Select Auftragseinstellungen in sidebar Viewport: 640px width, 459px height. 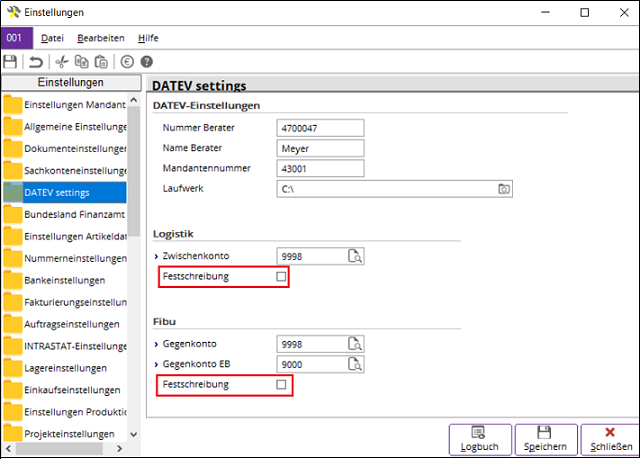click(65, 324)
